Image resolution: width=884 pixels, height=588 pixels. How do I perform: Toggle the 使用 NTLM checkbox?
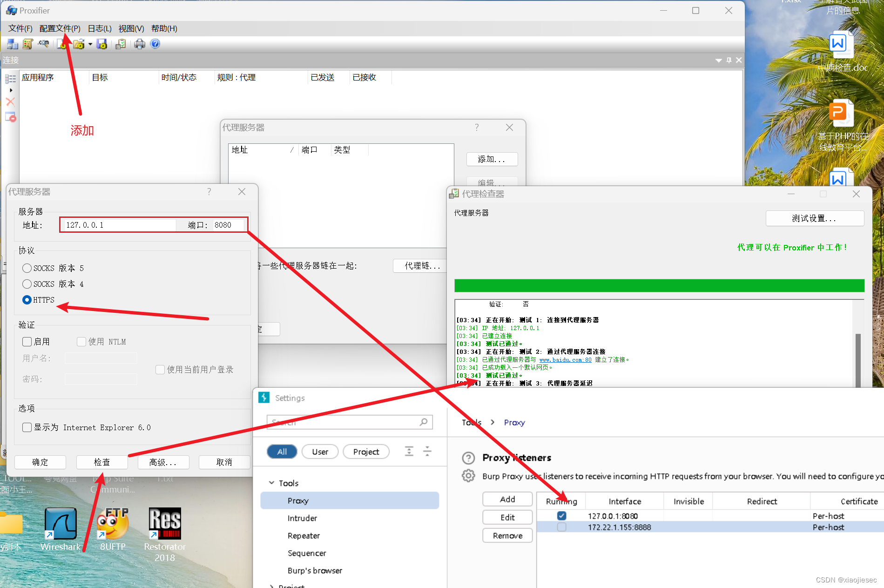click(x=81, y=342)
